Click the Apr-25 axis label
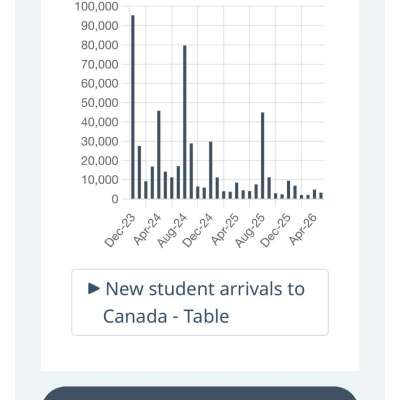Screen dimensions: 400x400 pyautogui.click(x=225, y=230)
